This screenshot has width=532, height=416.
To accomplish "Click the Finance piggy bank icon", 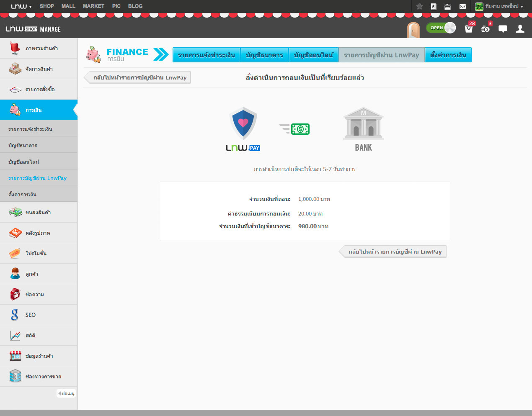I will click(x=93, y=55).
